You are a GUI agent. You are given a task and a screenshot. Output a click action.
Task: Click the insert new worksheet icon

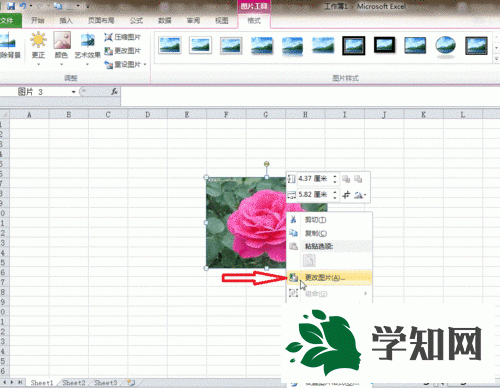(x=131, y=383)
